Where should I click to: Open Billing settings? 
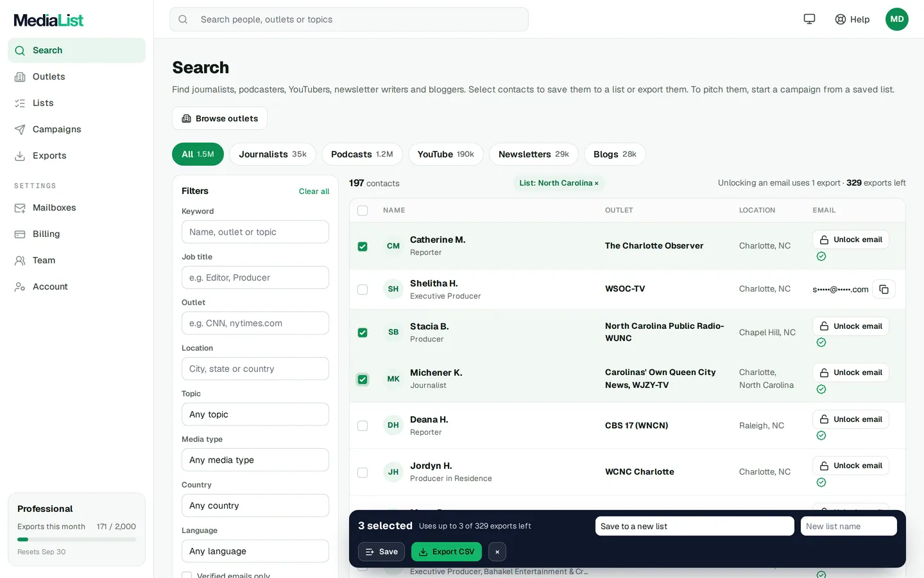pos(76,234)
